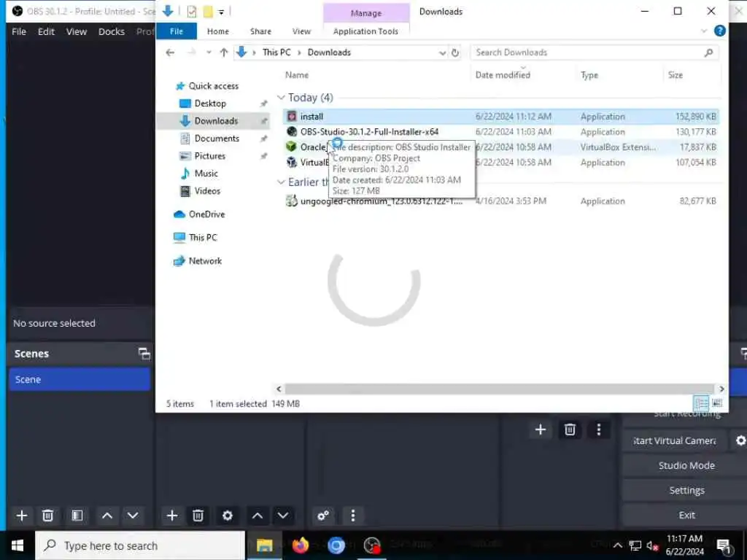Open advanced audio properties gears icon
Image resolution: width=747 pixels, height=560 pixels.
point(323,516)
